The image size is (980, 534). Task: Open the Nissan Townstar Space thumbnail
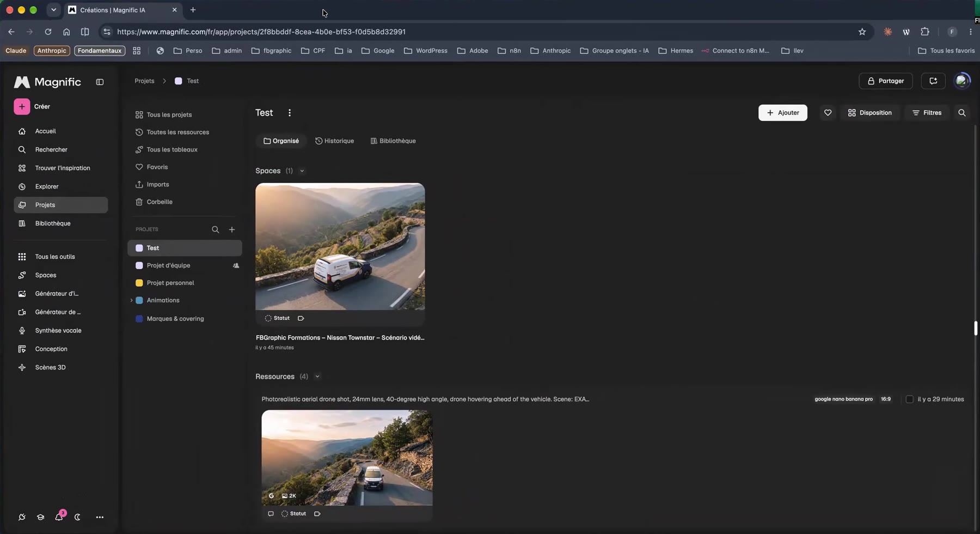pos(340,247)
